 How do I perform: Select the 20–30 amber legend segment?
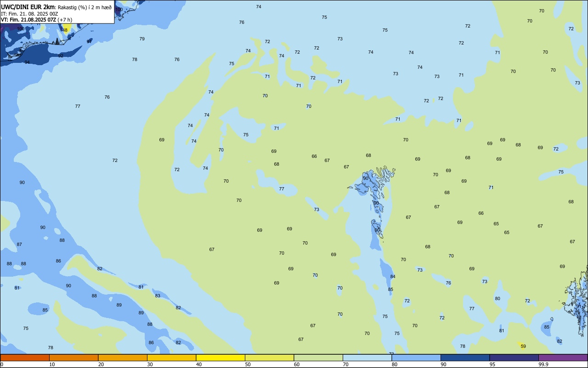click(x=123, y=357)
